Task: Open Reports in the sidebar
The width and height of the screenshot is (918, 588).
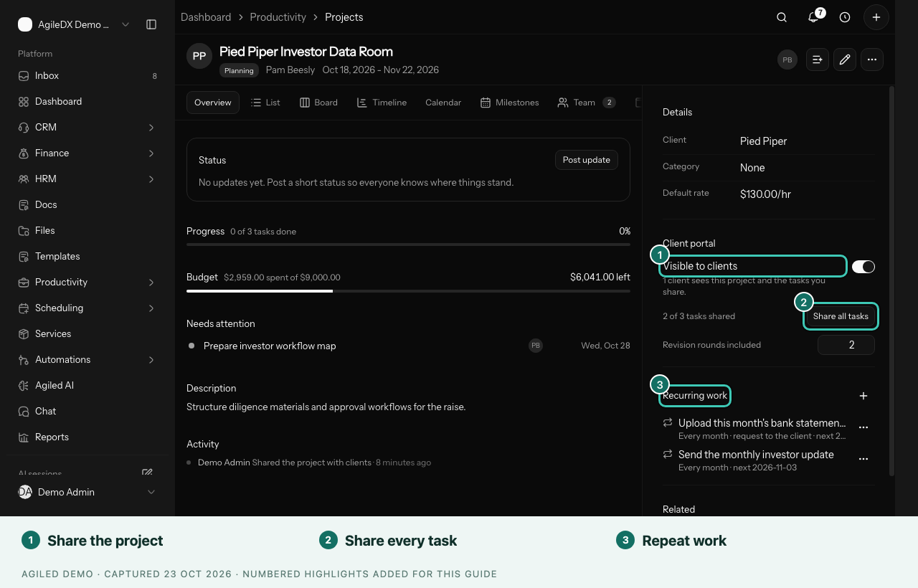Action: tap(87, 437)
